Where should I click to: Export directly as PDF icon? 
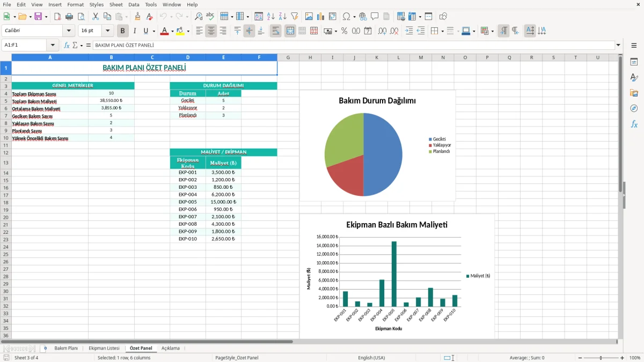pos(57,17)
